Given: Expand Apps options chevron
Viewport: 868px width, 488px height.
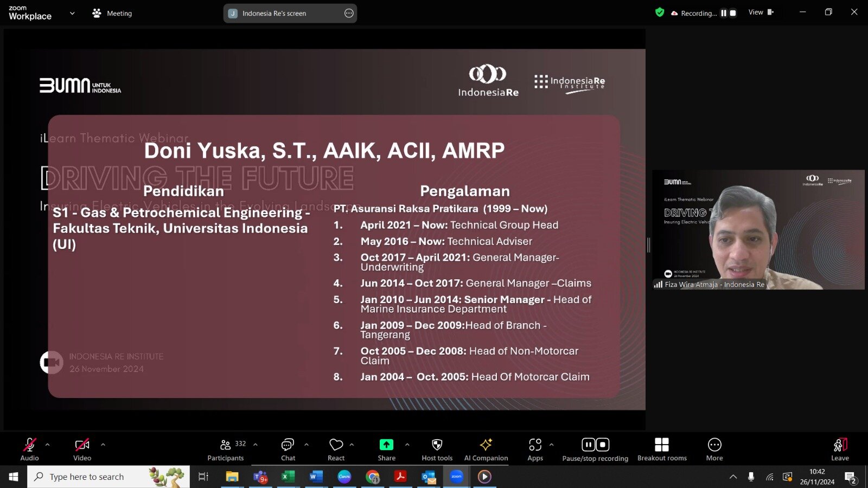Looking at the screenshot, I should point(552,445).
